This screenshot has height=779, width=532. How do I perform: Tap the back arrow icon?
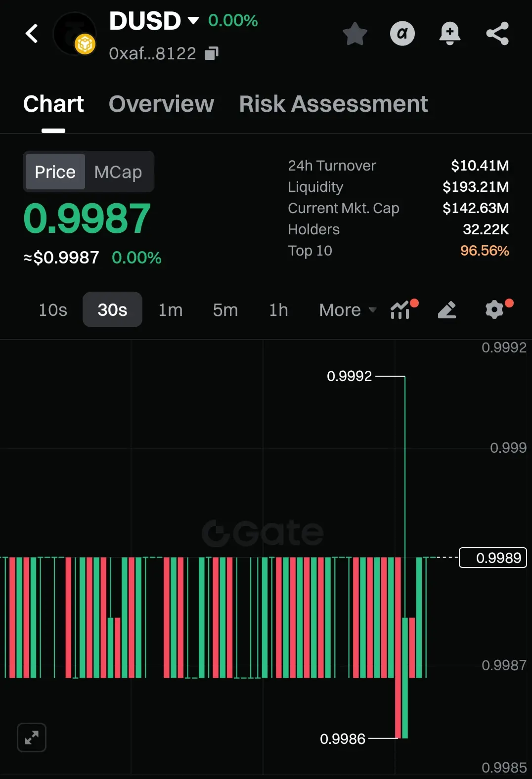click(x=32, y=34)
